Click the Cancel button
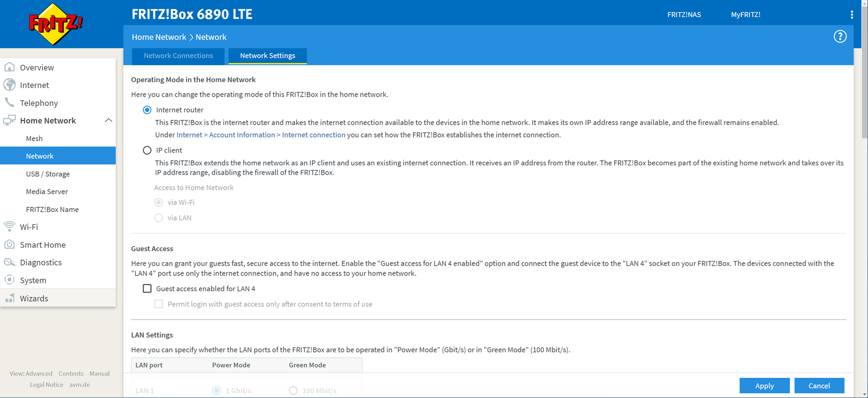The width and height of the screenshot is (868, 398). 819,386
